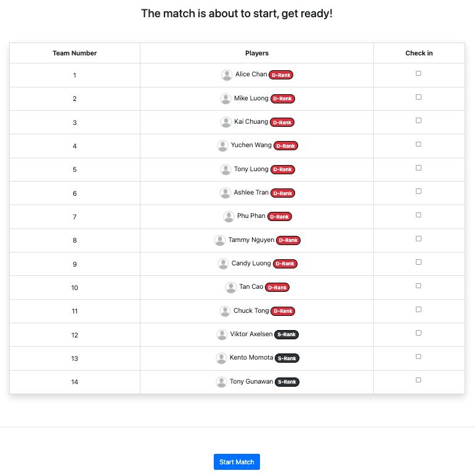Image resolution: width=475 pixels, height=476 pixels.
Task: Check in team 9 Candy Luong
Action: (418, 262)
